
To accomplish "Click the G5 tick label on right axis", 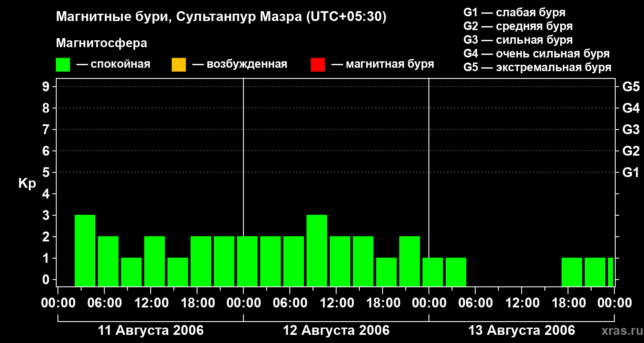I will [631, 87].
